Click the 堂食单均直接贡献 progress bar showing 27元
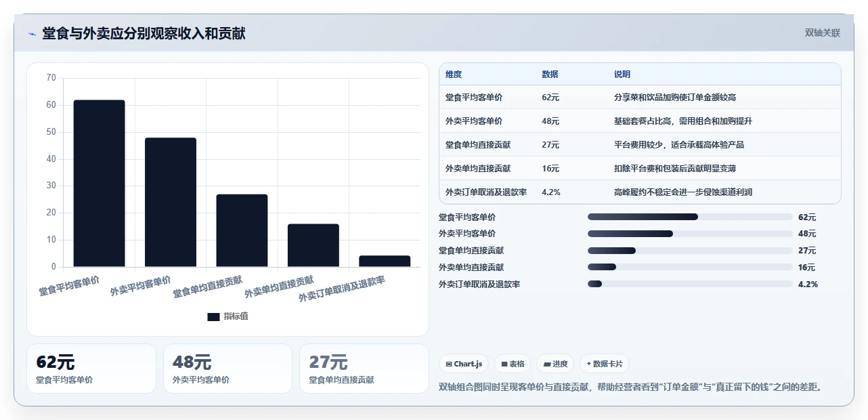Viewport: 868px width, 420px height. coord(690,251)
